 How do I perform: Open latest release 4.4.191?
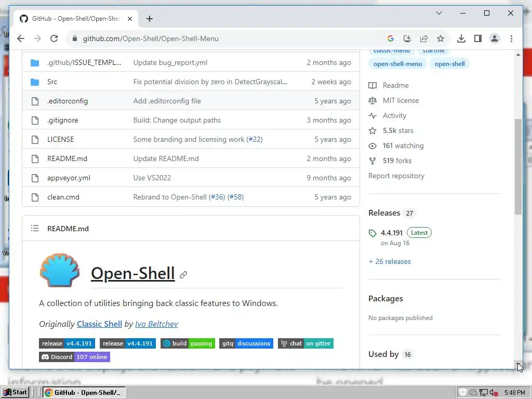pyautogui.click(x=392, y=233)
